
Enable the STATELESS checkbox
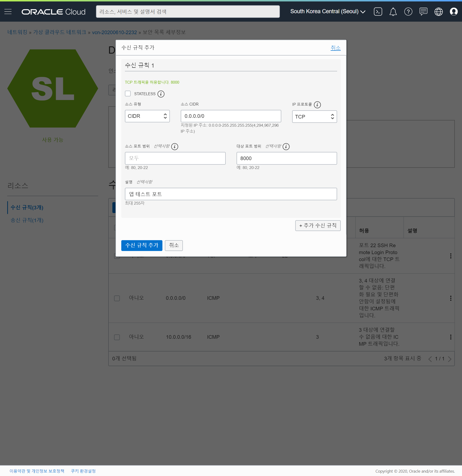click(128, 94)
